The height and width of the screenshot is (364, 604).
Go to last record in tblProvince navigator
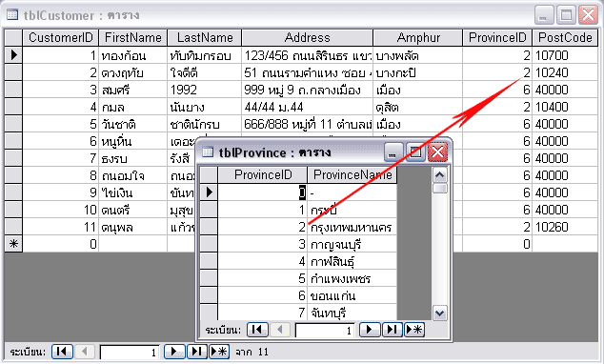(x=393, y=330)
